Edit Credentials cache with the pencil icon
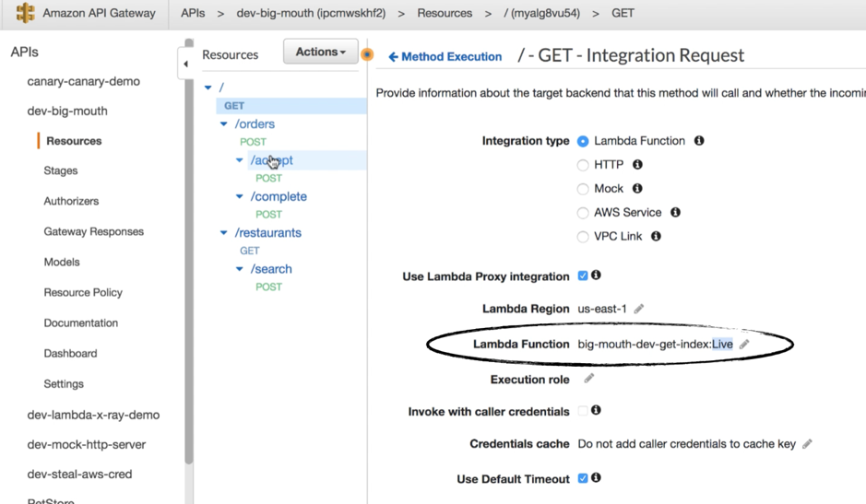Image resolution: width=866 pixels, height=504 pixels. point(807,444)
